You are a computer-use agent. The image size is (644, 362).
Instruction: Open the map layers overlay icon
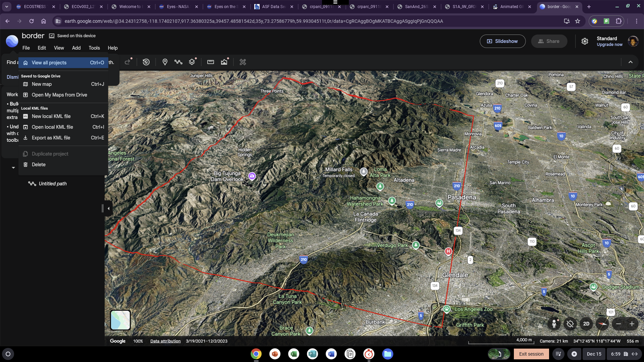[192, 62]
